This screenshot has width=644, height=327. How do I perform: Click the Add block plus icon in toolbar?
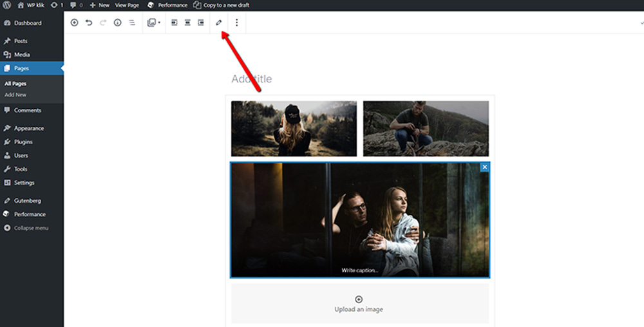click(74, 23)
